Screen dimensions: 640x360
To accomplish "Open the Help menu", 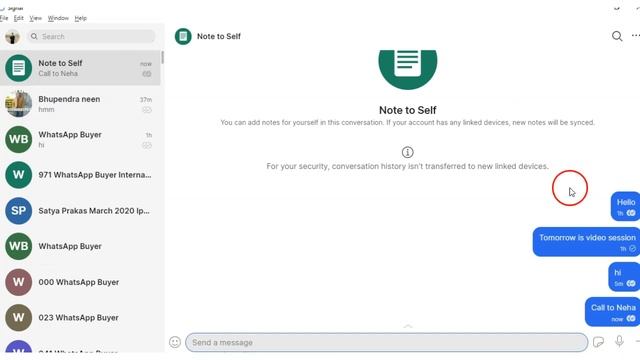I will tap(80, 18).
